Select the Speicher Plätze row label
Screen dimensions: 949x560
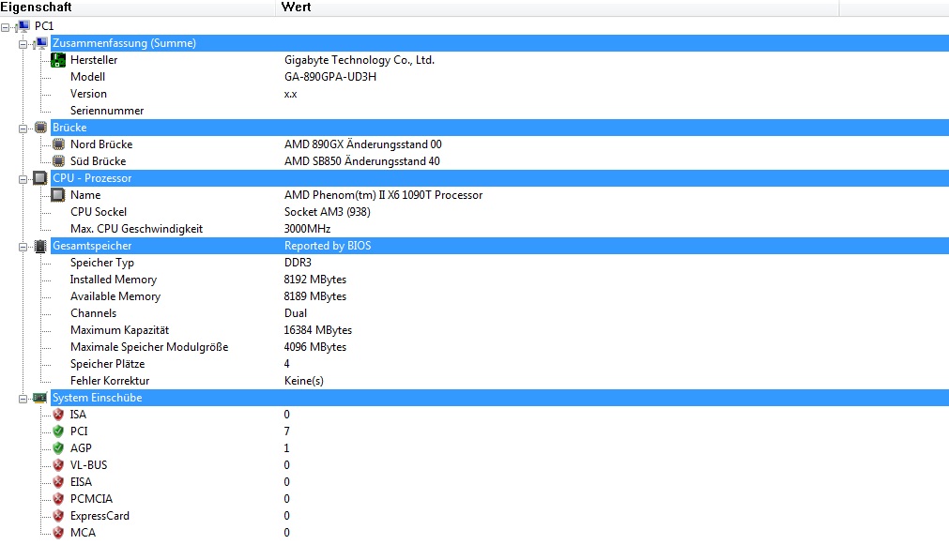coord(108,364)
